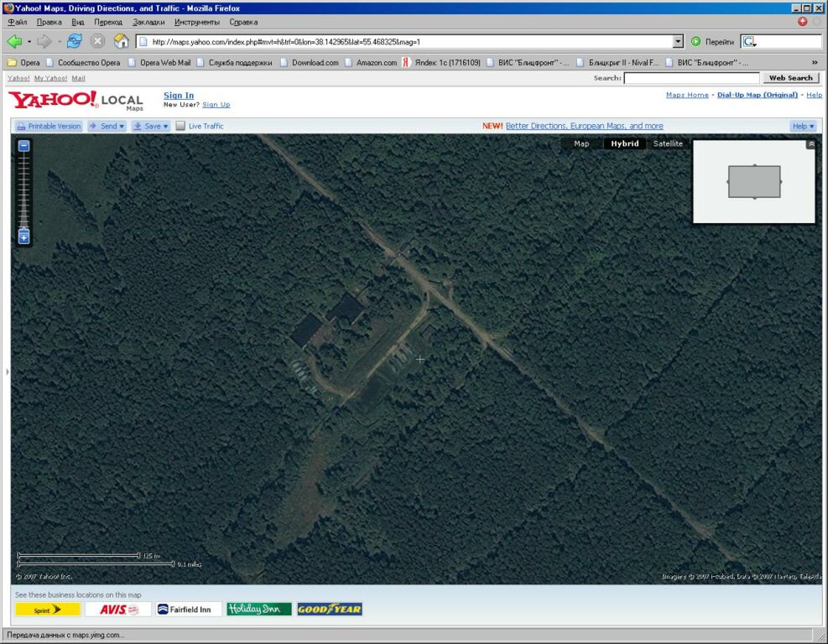
Task: Open the browser Home icon
Action: pyautogui.click(x=121, y=40)
